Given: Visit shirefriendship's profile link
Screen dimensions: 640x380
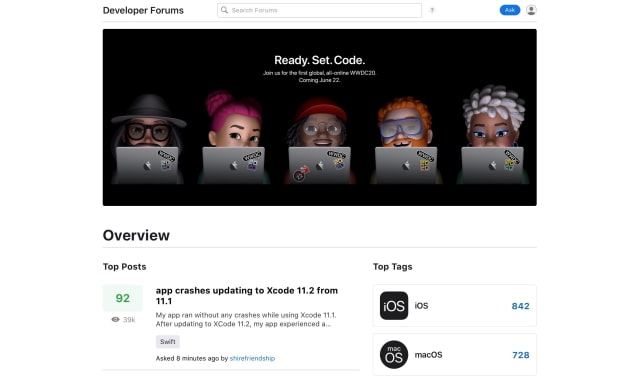Looking at the screenshot, I should coord(252,358).
